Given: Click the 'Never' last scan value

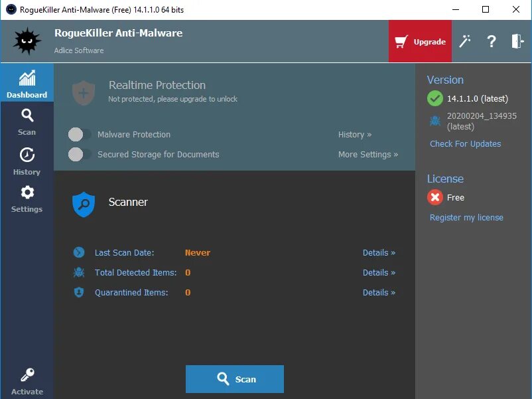Looking at the screenshot, I should click(198, 253).
